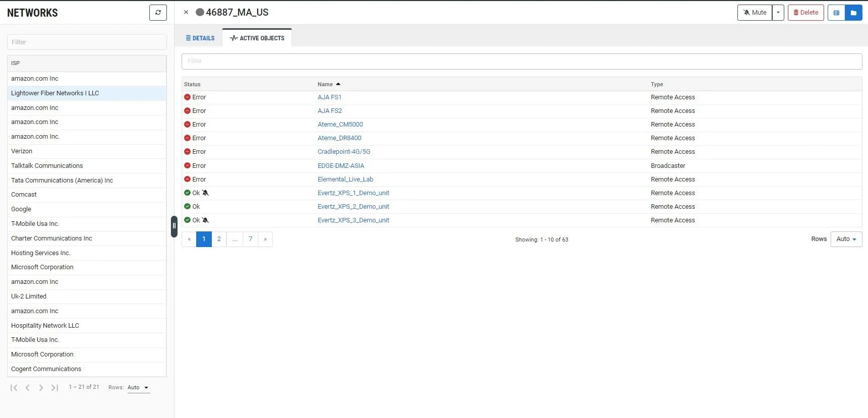Screen dimensions: 868x418
Task: Select the Uk-2 Limited row
Action: [x=87, y=296]
